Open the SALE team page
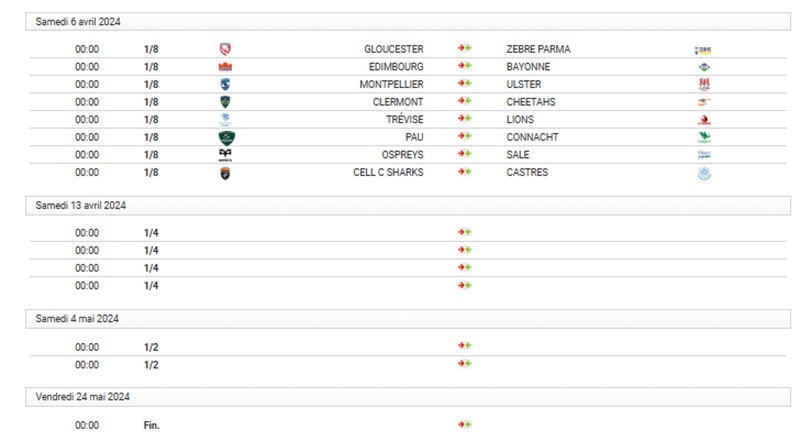The image size is (811, 441). [518, 155]
